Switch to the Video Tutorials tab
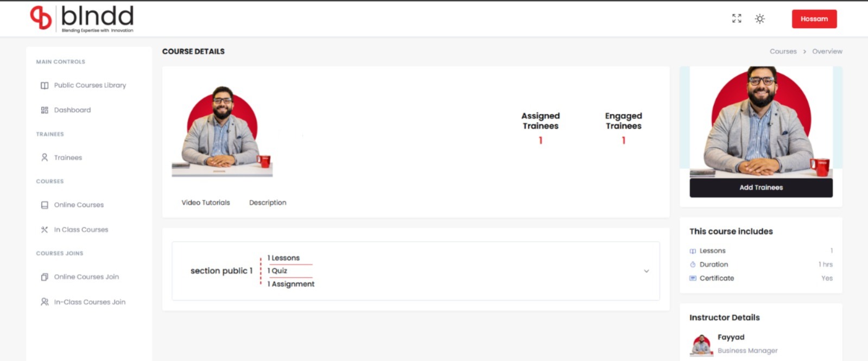The height and width of the screenshot is (361, 868). 206,202
